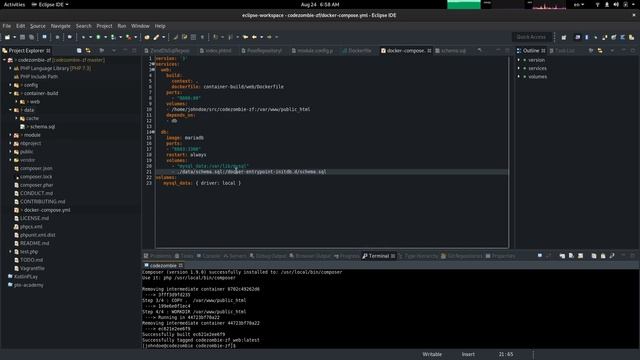
Task: Open the Window menu
Action: pos(140,26)
